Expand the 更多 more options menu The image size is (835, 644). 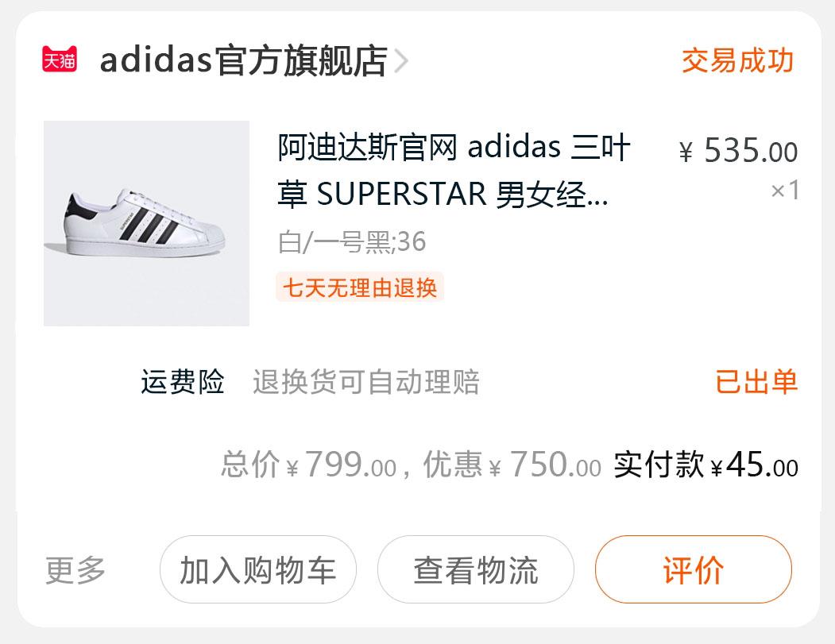75,569
